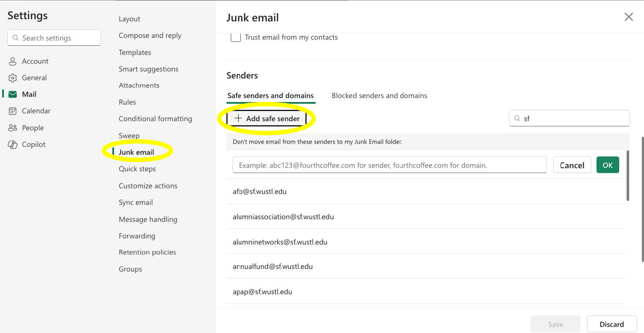Click the magnifier in the sf search field
This screenshot has width=644, height=333.
(517, 118)
